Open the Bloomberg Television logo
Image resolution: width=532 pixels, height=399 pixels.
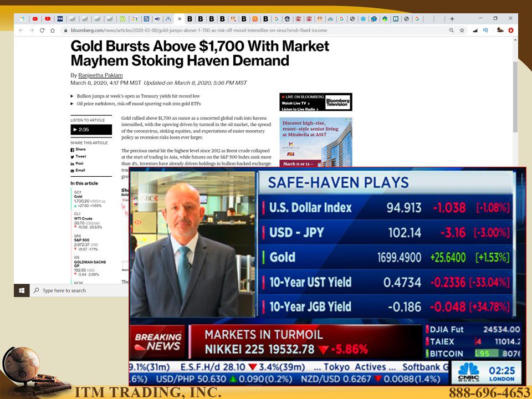coord(337,102)
